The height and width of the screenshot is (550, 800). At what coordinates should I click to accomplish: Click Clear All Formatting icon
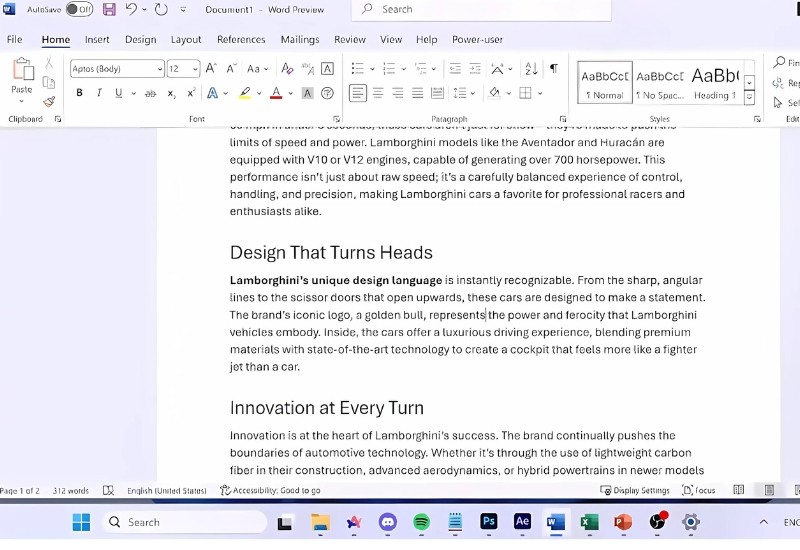pos(287,68)
